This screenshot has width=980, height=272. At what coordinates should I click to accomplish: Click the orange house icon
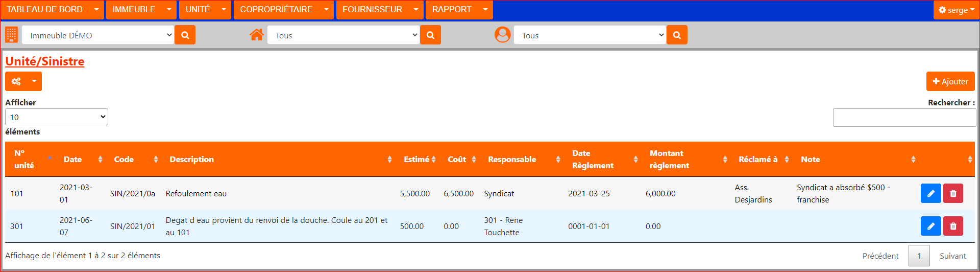click(257, 35)
